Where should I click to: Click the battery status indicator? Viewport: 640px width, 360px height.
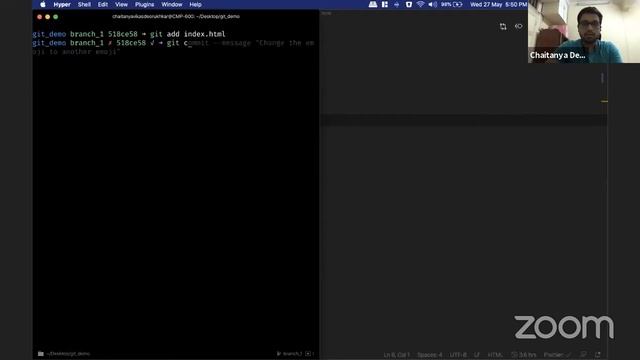click(452, 4)
